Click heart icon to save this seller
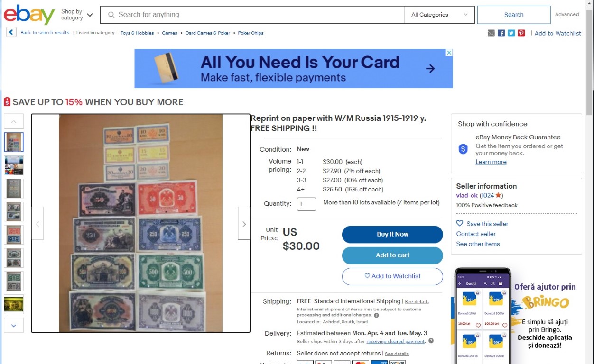594x364 pixels. 459,223
